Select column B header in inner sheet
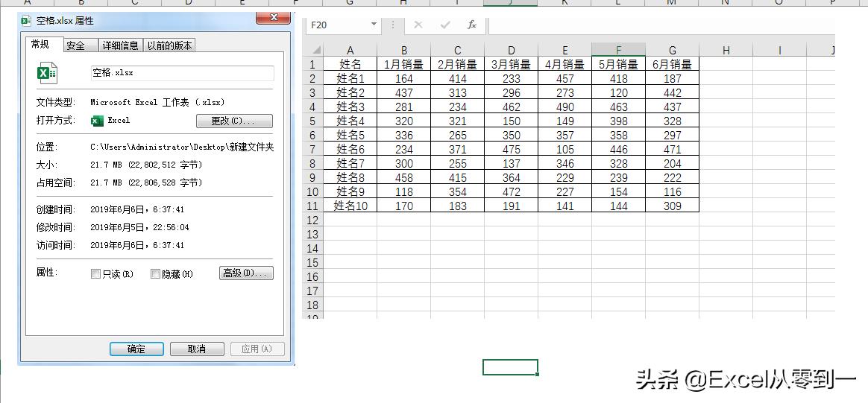 pos(404,50)
